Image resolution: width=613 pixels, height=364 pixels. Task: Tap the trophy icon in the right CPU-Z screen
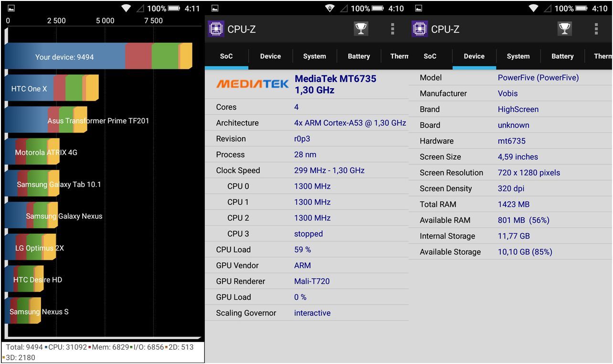(565, 29)
